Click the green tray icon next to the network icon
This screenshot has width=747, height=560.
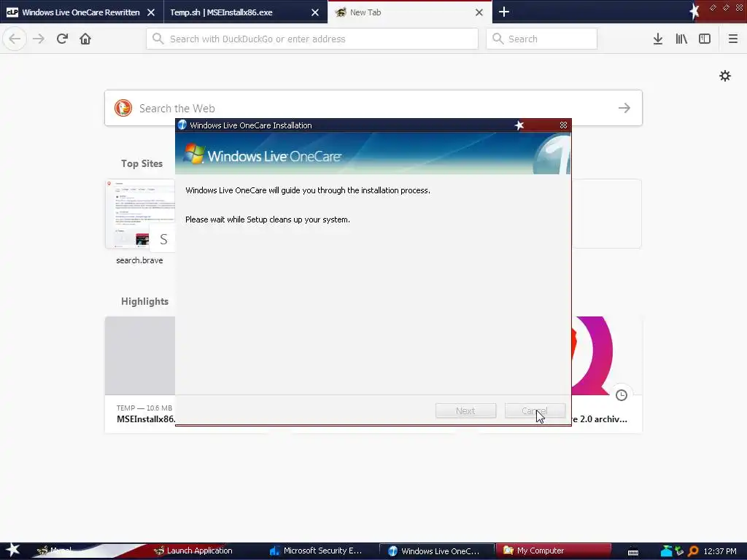(x=679, y=551)
